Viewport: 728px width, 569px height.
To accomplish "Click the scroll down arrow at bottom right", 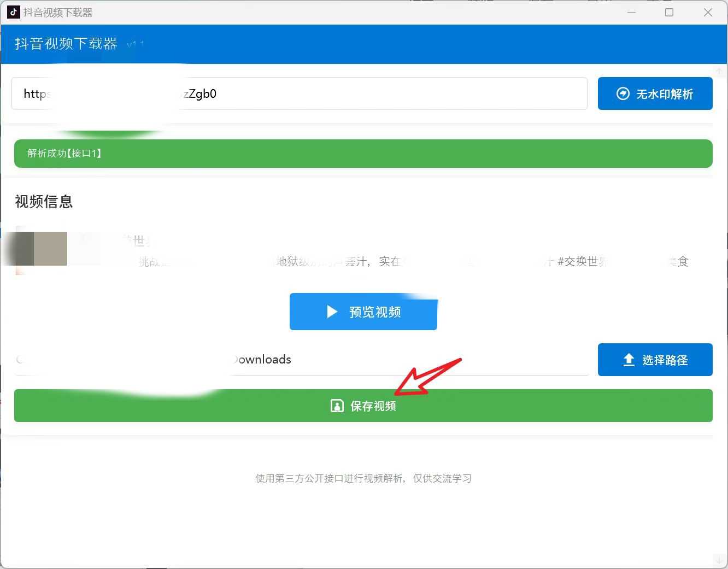I will point(719,560).
